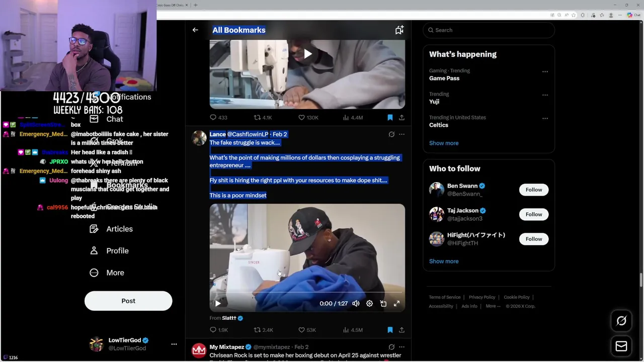This screenshot has height=362, width=644.
Task: Like Lance's post showing 53K likes
Action: pyautogui.click(x=307, y=330)
